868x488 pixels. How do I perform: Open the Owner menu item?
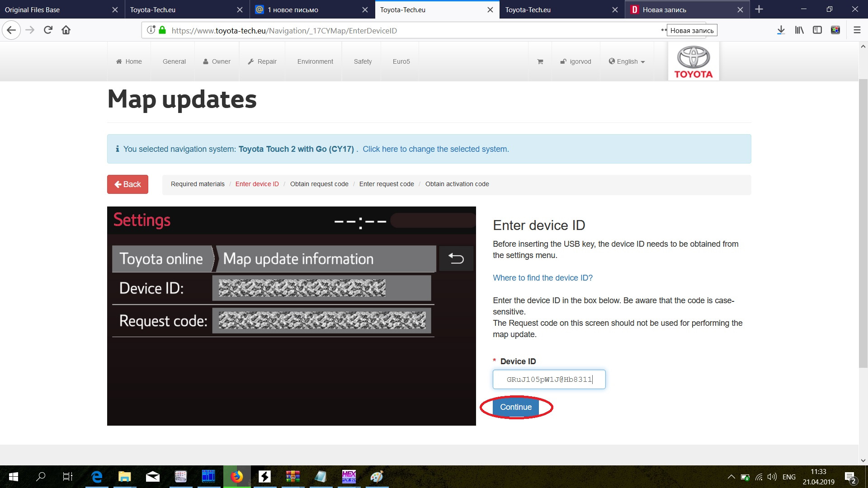pyautogui.click(x=217, y=61)
